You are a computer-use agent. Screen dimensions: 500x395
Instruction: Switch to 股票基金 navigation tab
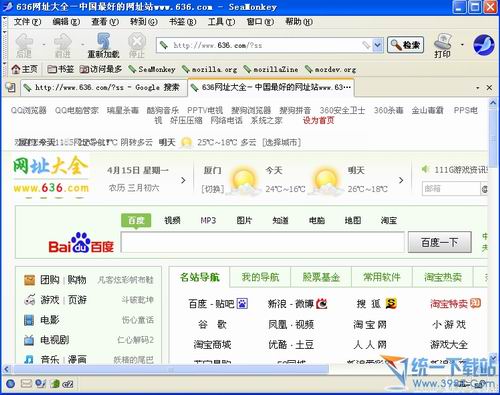(x=321, y=277)
